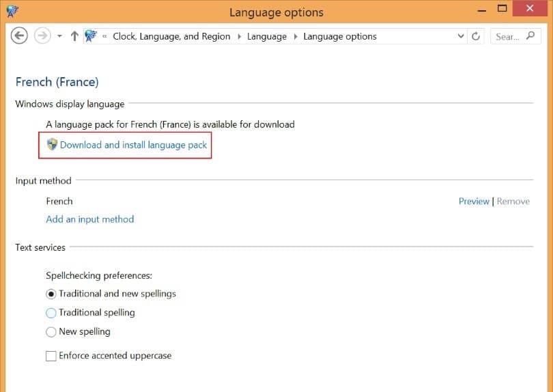The height and width of the screenshot is (392, 553).
Task: Choose the New spelling option
Action: 51,332
